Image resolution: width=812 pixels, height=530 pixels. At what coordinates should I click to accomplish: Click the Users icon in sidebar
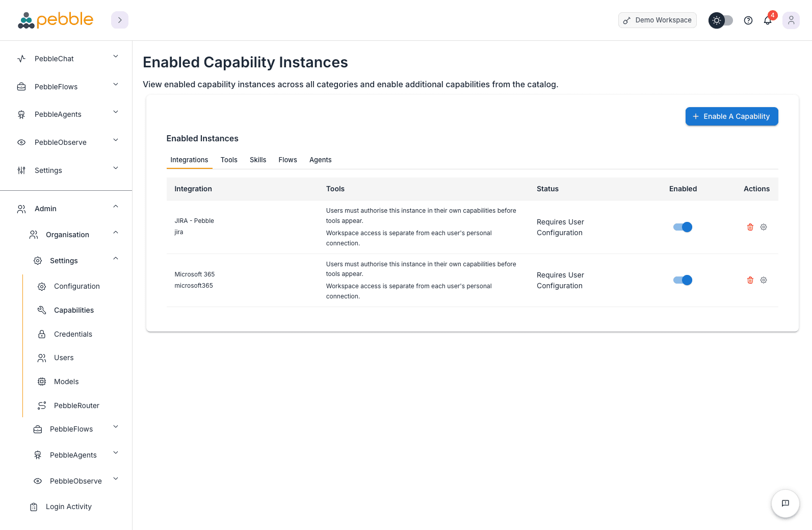[x=42, y=358]
